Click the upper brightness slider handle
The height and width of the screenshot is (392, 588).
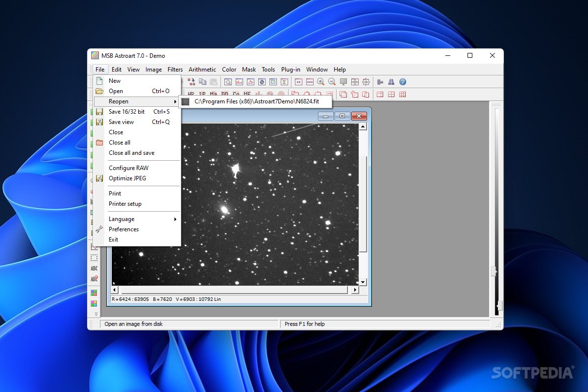click(x=494, y=271)
